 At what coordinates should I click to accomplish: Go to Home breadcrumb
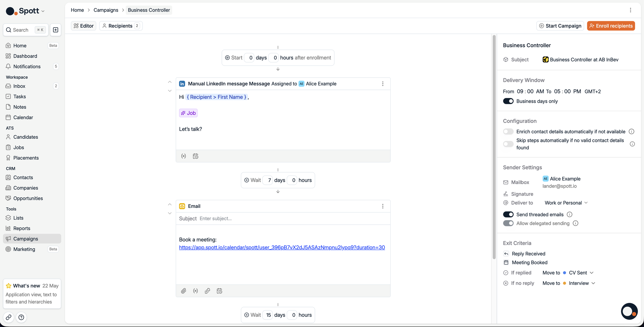coord(77,10)
